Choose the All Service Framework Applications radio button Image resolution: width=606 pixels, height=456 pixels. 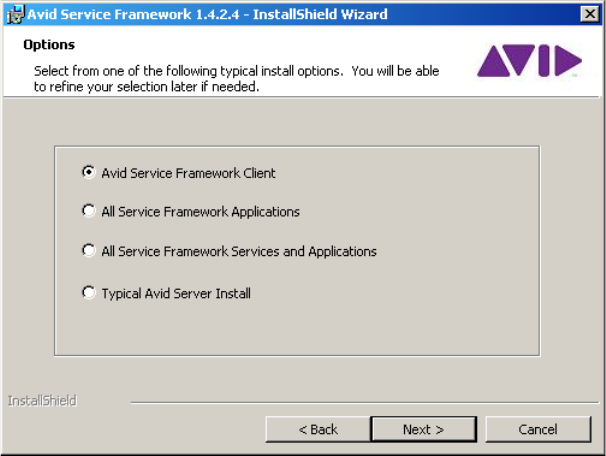tap(89, 211)
